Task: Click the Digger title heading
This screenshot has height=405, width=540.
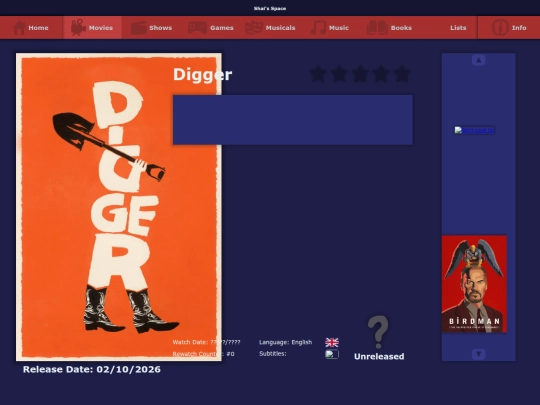Action: (x=202, y=75)
